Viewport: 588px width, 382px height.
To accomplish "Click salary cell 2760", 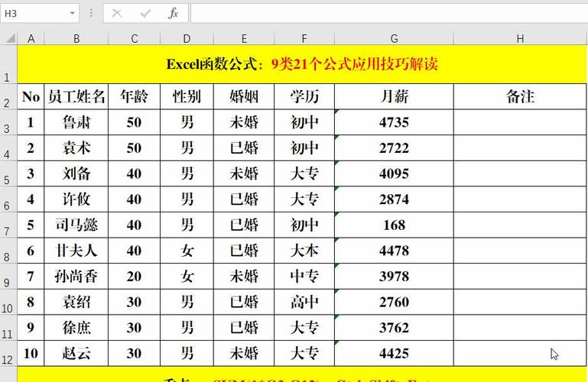I will point(394,303).
